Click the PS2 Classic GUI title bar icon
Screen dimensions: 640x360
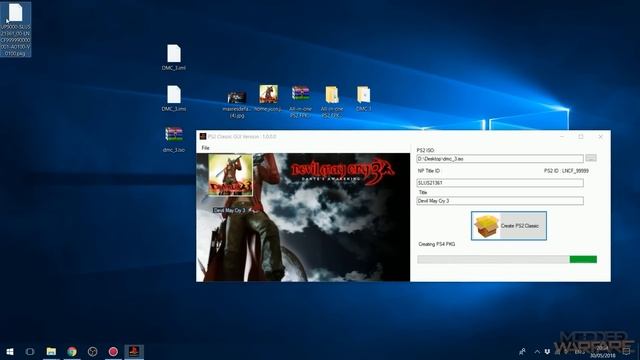click(x=203, y=136)
